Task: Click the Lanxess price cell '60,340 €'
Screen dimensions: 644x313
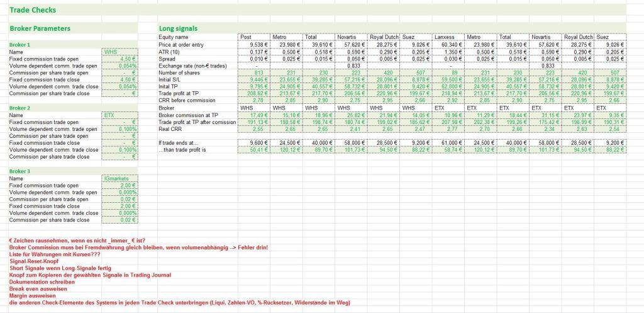Action: [448, 45]
